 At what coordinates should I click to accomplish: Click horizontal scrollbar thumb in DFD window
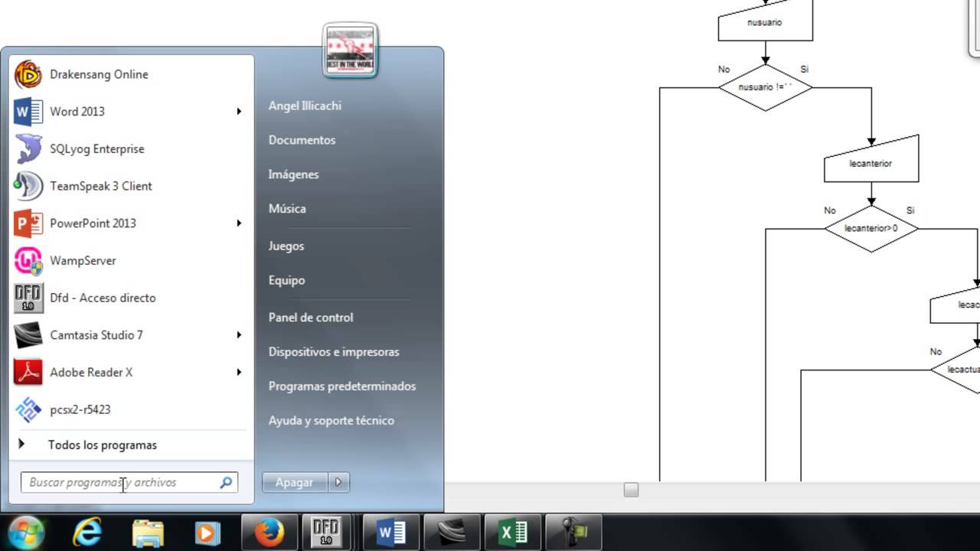631,490
